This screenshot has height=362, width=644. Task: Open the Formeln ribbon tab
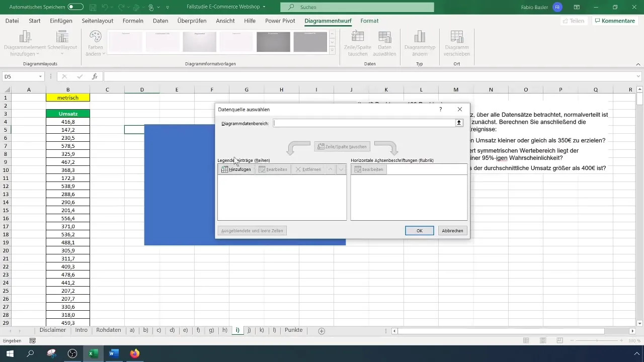tap(133, 21)
